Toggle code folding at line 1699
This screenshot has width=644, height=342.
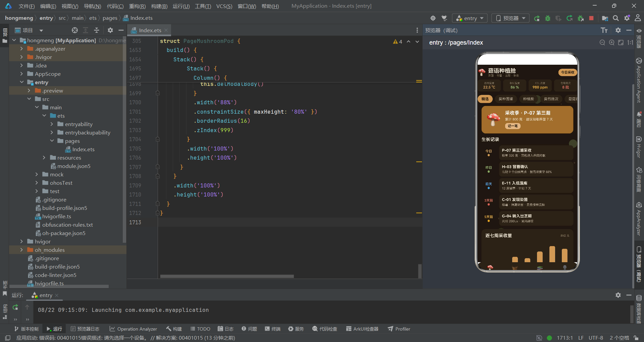point(158,93)
